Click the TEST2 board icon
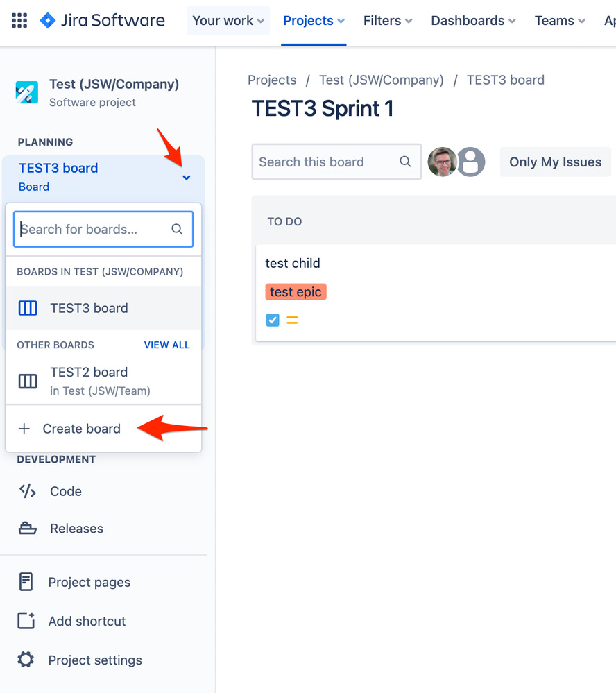Screen dimensions: 616x693 27,381
